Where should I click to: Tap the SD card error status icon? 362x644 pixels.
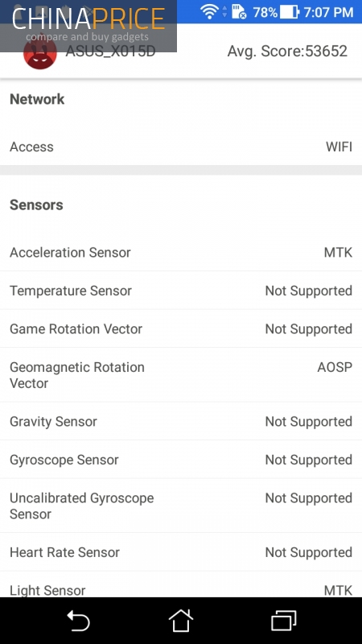[x=239, y=12]
